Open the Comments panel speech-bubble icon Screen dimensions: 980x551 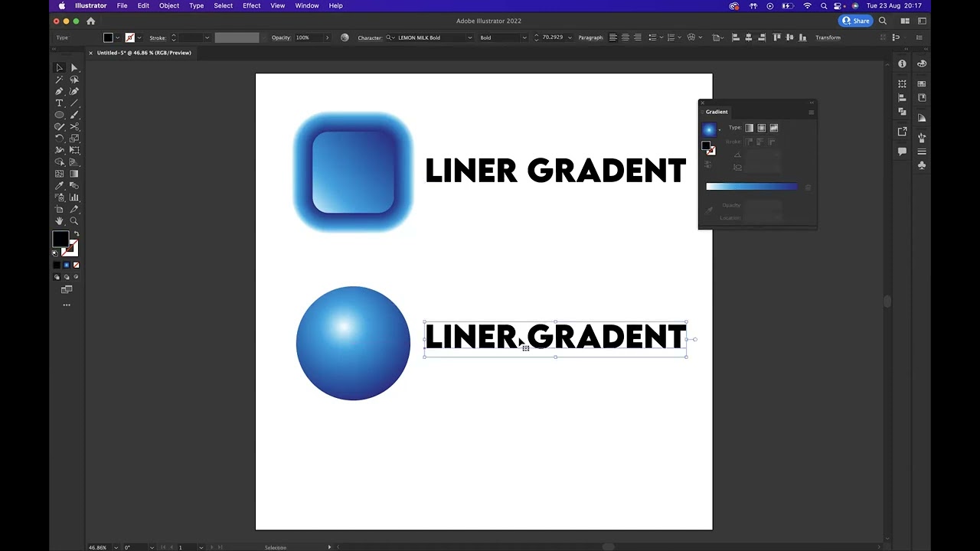[902, 152]
